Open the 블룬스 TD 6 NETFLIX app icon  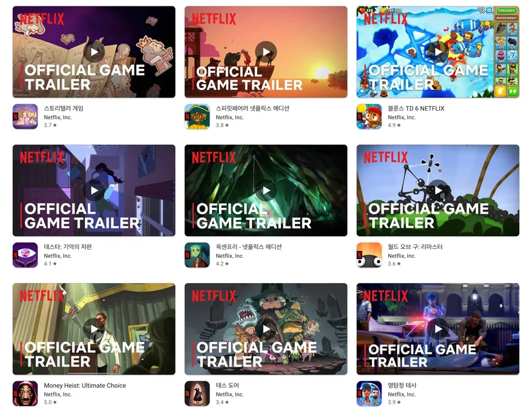(369, 116)
